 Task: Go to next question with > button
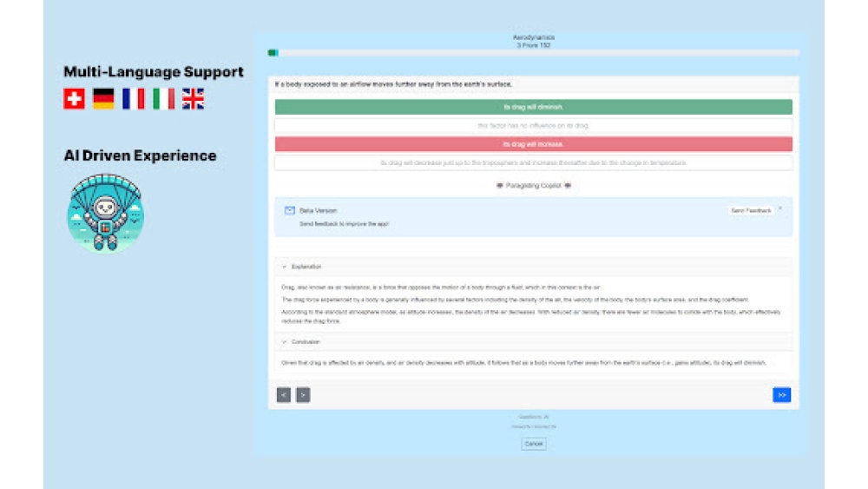[303, 395]
